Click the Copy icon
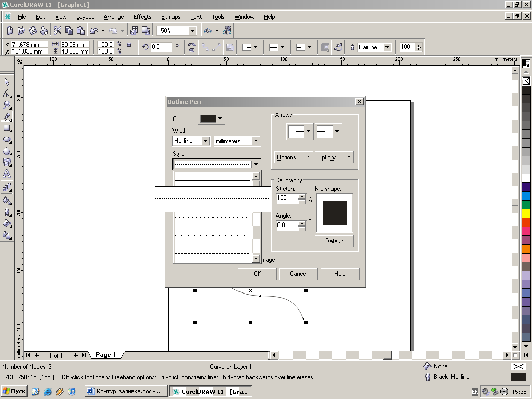This screenshot has height=399, width=532. click(69, 31)
